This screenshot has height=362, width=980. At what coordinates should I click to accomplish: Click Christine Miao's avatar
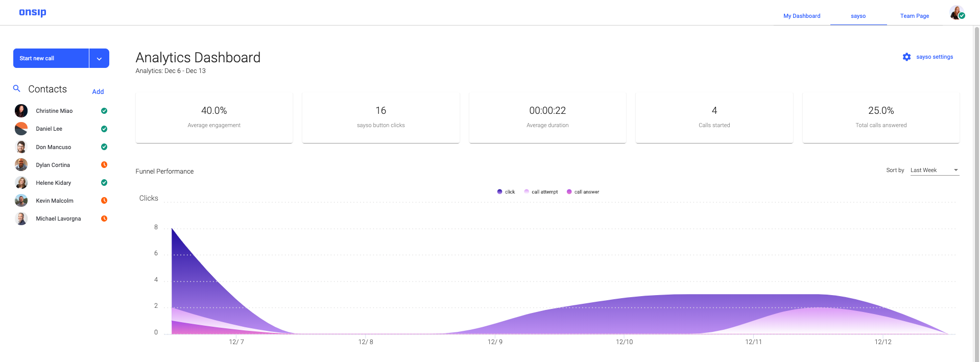click(21, 111)
